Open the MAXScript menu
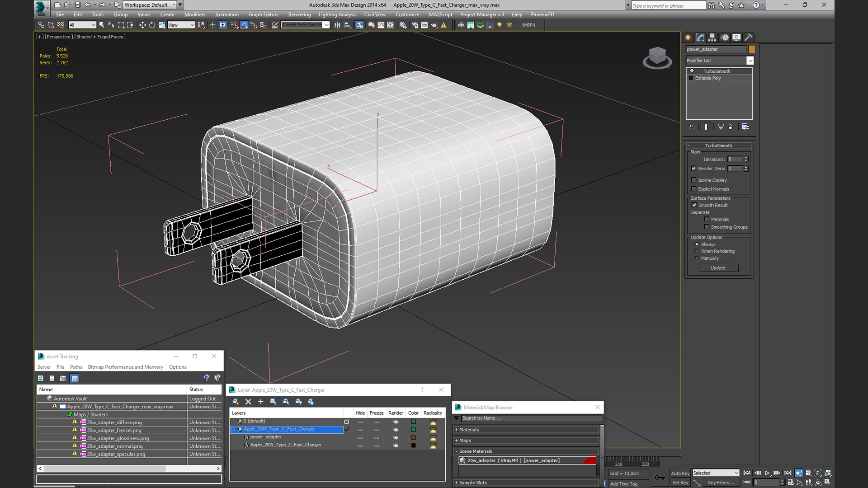Viewport: 868px width, 488px height. coord(440,14)
